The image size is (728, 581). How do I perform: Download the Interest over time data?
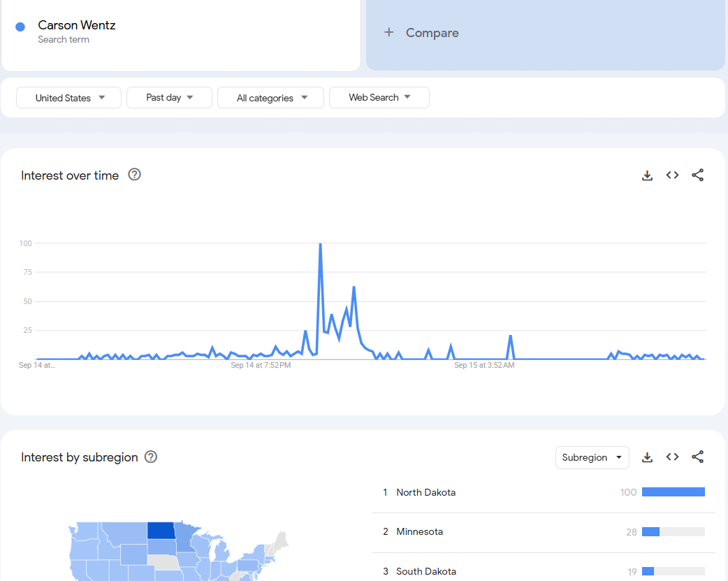point(647,175)
